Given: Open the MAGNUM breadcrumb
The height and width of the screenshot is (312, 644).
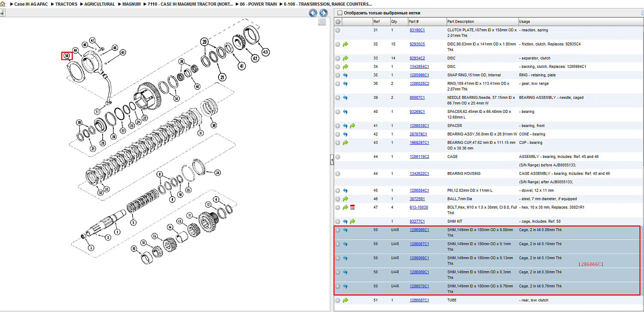Looking at the screenshot, I should point(131,4).
